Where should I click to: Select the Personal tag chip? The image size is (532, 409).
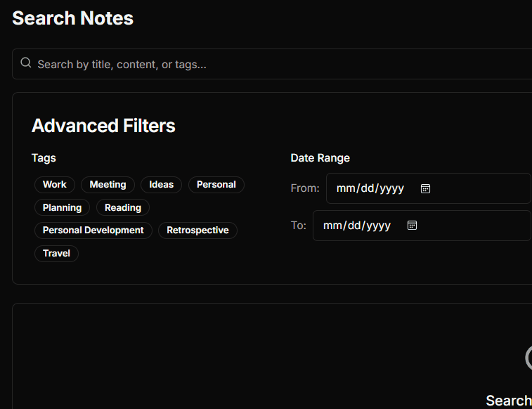[x=216, y=185]
